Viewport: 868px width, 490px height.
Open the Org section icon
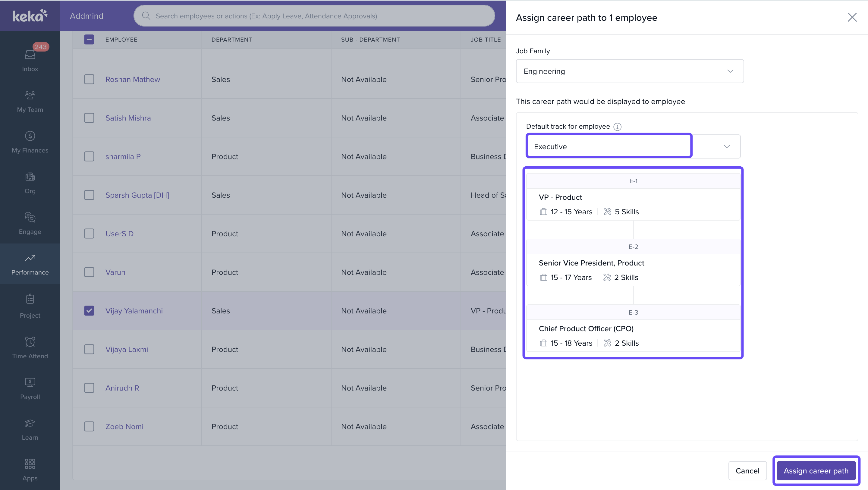[x=30, y=177]
